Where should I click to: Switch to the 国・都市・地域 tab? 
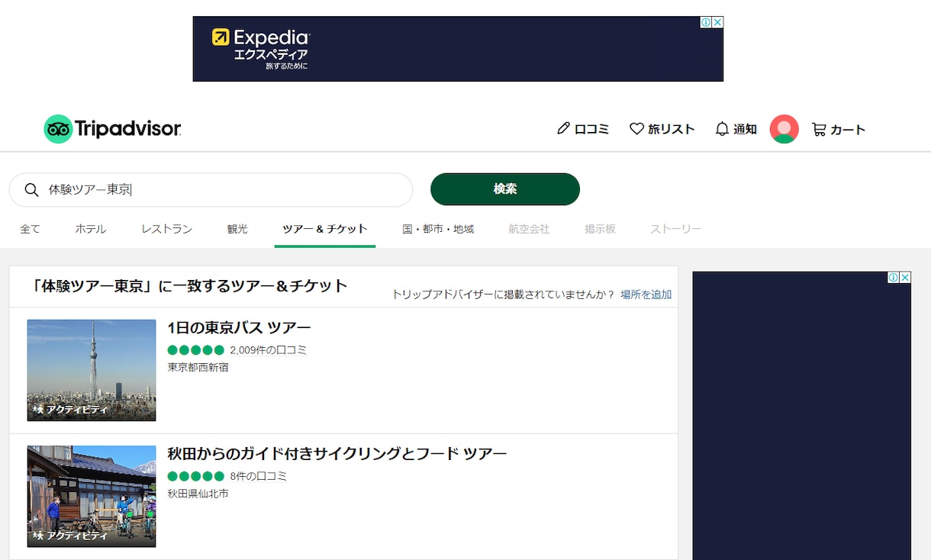pyautogui.click(x=438, y=229)
